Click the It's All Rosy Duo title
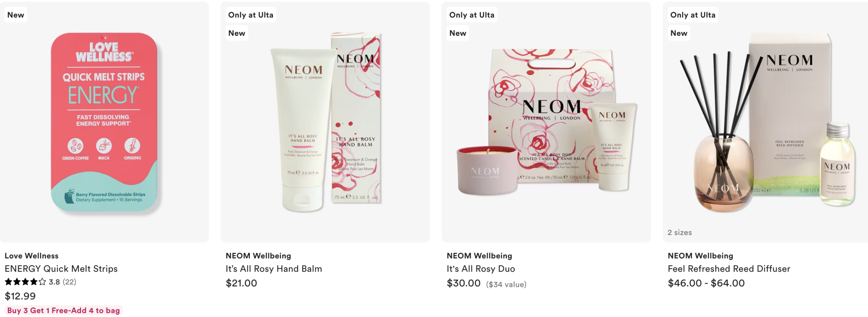This screenshot has width=868, height=317. pos(481,269)
